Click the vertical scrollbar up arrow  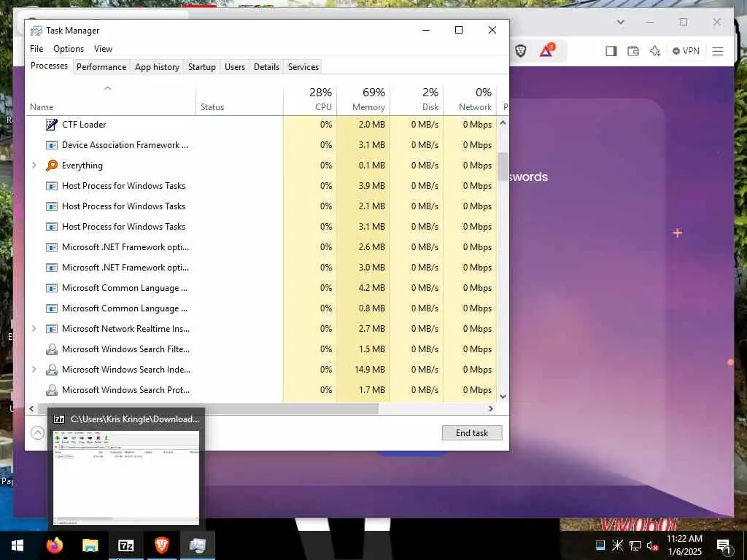pos(503,122)
